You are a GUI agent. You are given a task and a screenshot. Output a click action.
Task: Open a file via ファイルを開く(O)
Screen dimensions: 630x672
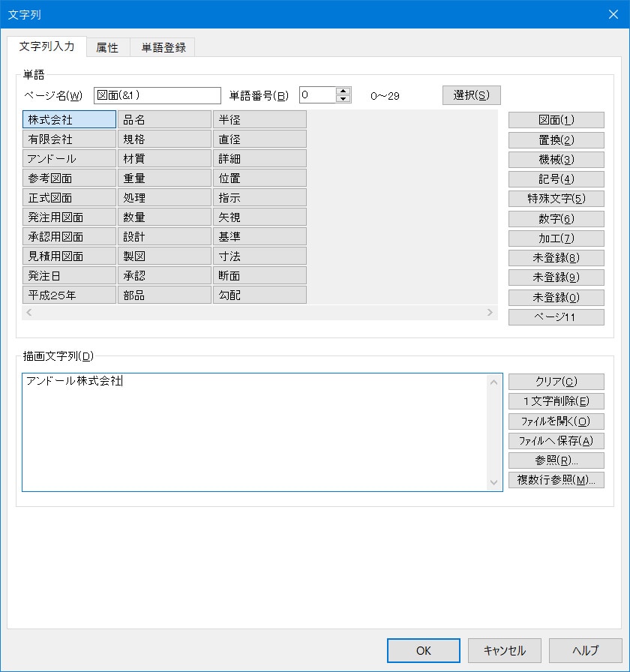tap(556, 421)
